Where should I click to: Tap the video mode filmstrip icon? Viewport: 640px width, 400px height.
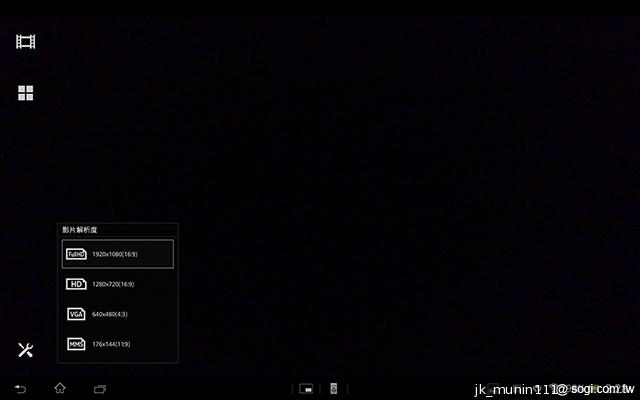(x=26, y=42)
